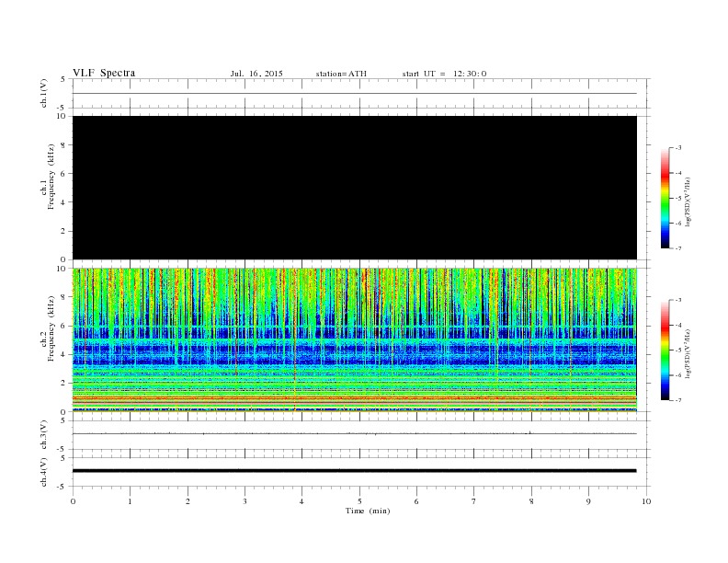
Task: Click the ch.1 spectrogram color scale bar
Action: click(665, 198)
